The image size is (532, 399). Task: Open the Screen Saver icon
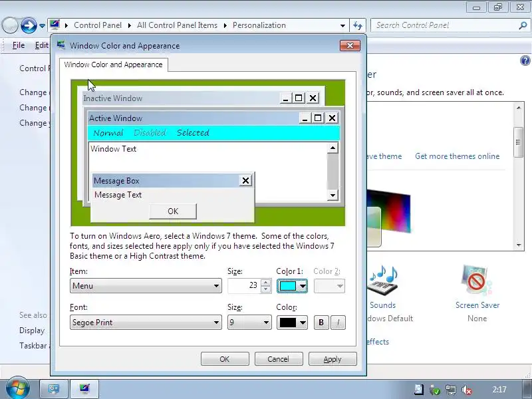pyautogui.click(x=477, y=280)
